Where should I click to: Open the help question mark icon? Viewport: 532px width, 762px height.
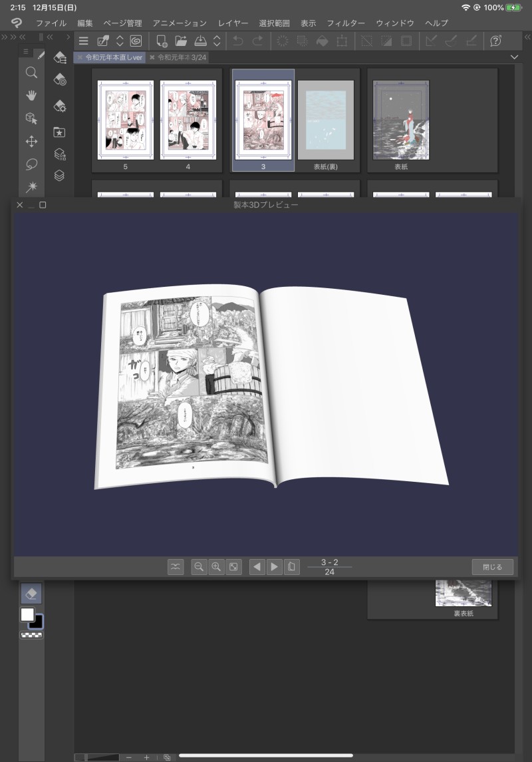coord(495,41)
